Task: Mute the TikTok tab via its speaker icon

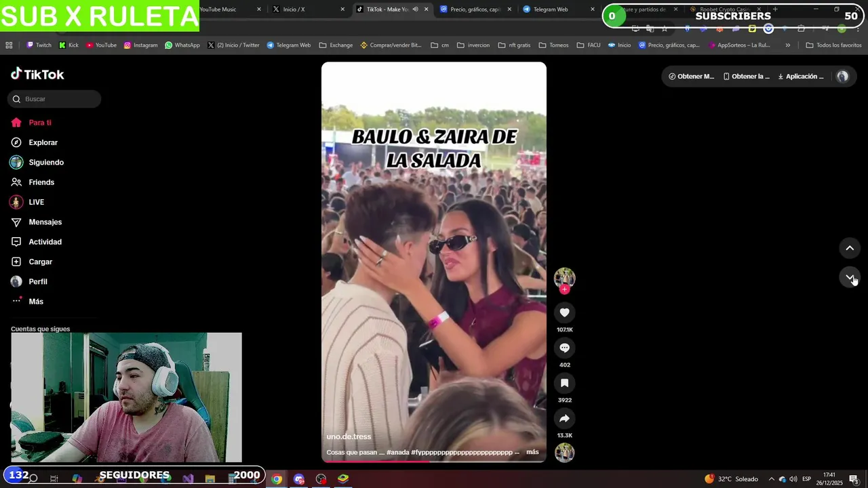Action: click(415, 9)
